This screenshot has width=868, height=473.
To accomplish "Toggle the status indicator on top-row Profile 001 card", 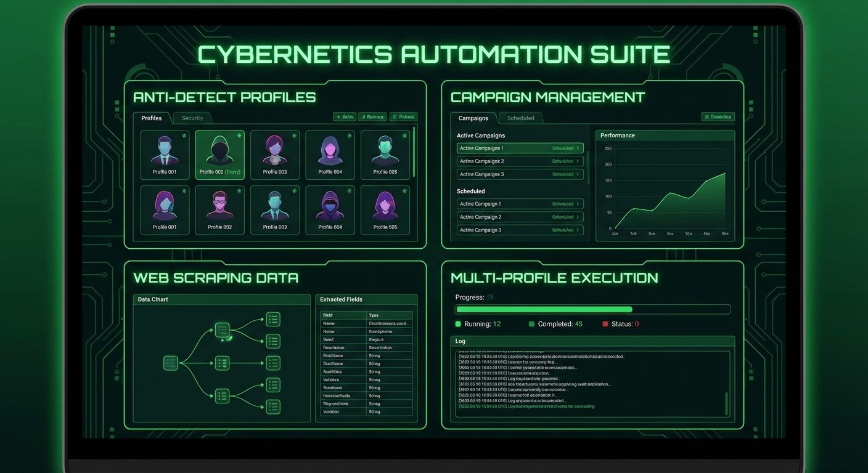I will (184, 136).
